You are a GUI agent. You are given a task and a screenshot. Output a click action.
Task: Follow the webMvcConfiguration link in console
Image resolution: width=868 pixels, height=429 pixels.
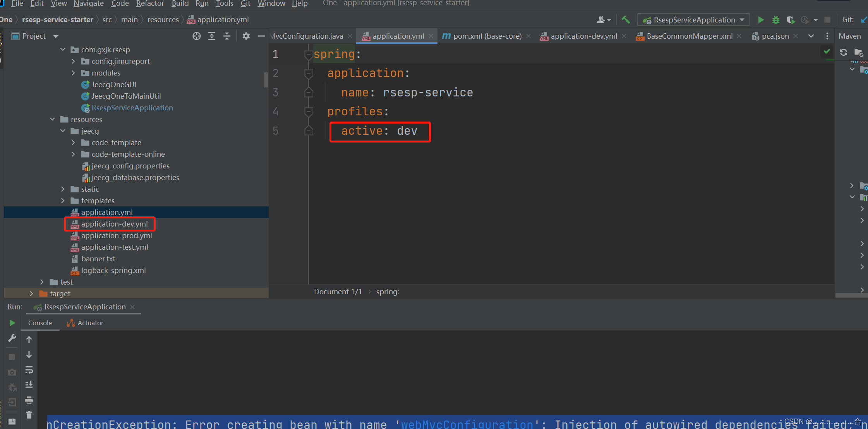tap(467, 424)
